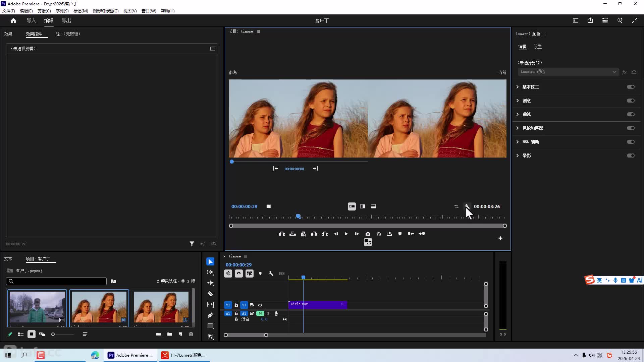
Task: Click the Home icon
Action: pos(13,20)
